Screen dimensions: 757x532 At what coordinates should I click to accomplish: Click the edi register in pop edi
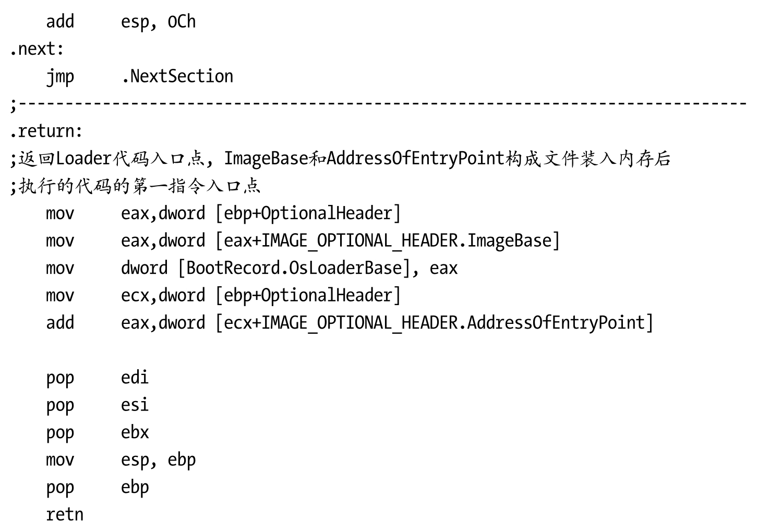point(135,378)
